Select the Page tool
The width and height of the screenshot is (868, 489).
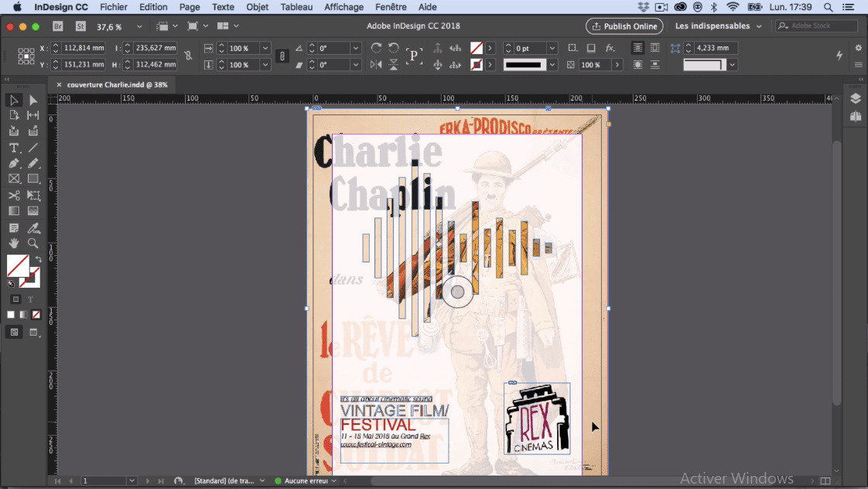click(x=14, y=115)
